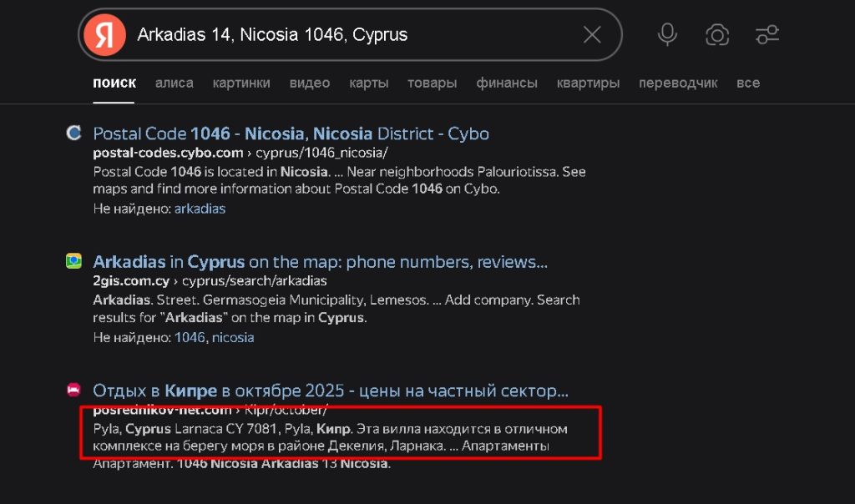Open the переводчик tab

click(677, 83)
